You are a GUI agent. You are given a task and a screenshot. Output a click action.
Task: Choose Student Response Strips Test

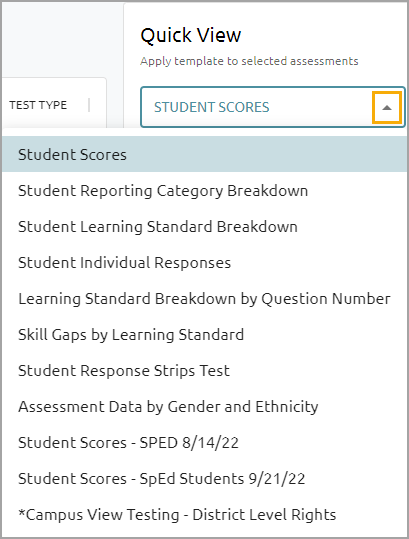[204, 371]
